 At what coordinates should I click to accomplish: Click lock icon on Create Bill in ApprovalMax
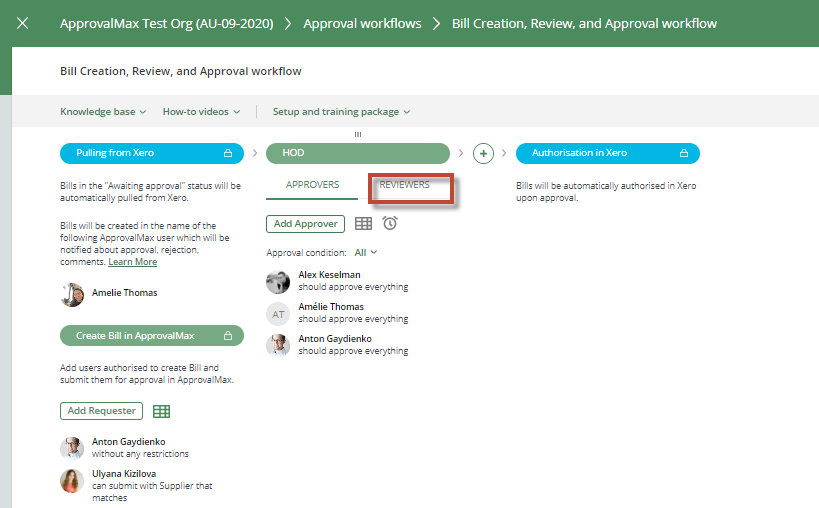(x=228, y=336)
